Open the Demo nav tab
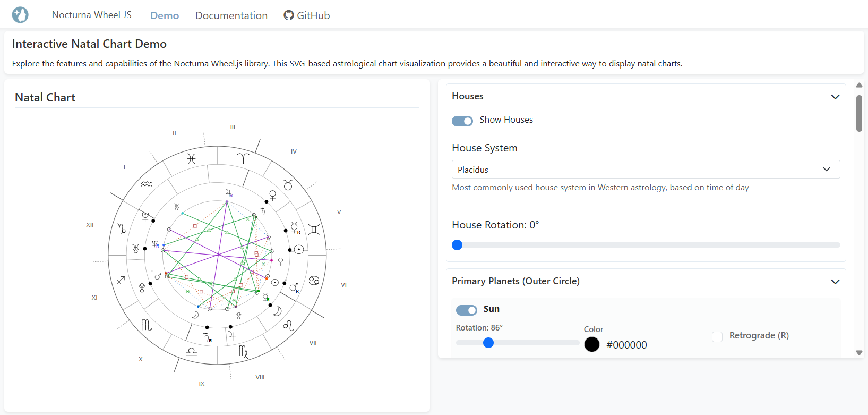868x415 pixels. pos(165,15)
